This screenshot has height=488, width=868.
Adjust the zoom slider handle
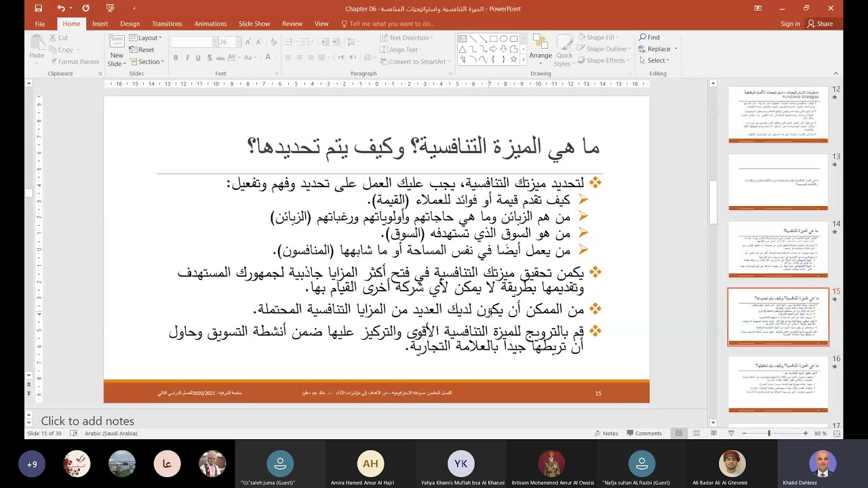tap(769, 433)
